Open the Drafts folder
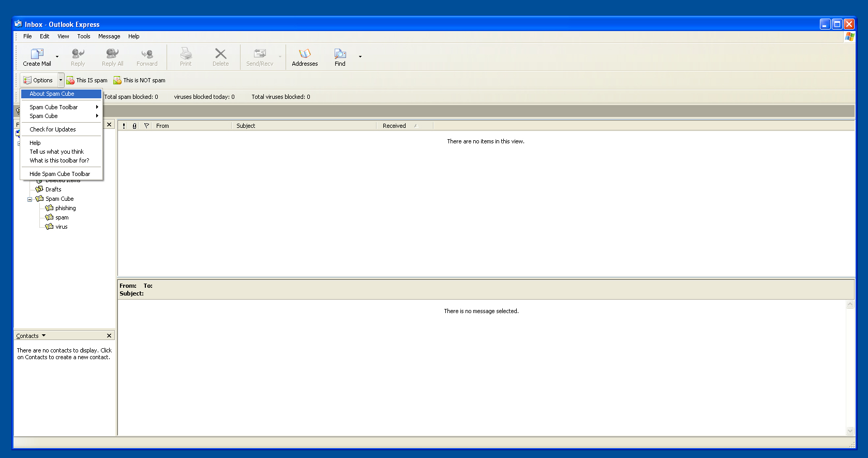 [x=53, y=189]
